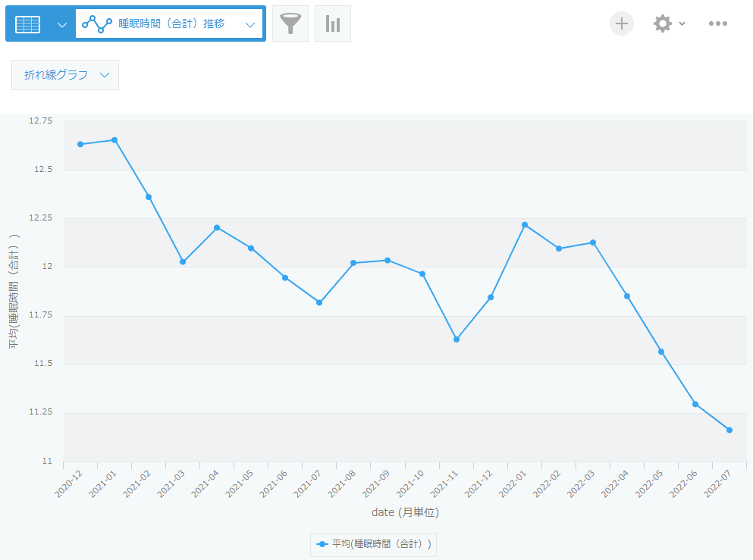753x560 pixels.
Task: Click line graph icon beside 睡眠時間 title
Action: [x=97, y=23]
